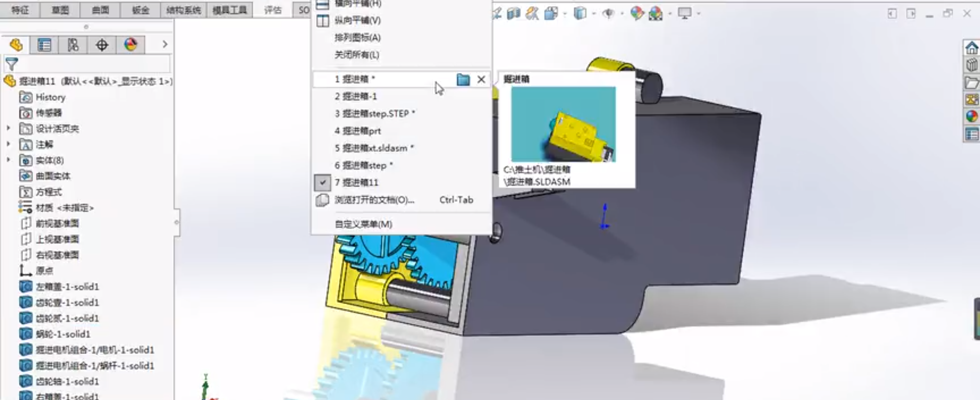Viewport: 980px width, 400px height.
Task: Select 自定义菜单(M) at the menu bottom
Action: point(363,224)
